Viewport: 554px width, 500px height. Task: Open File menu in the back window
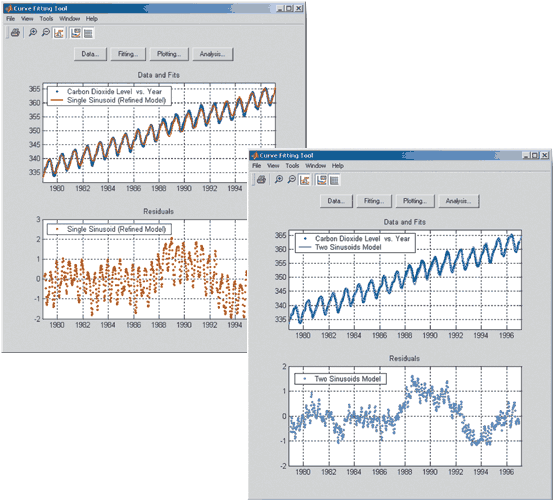coord(11,19)
